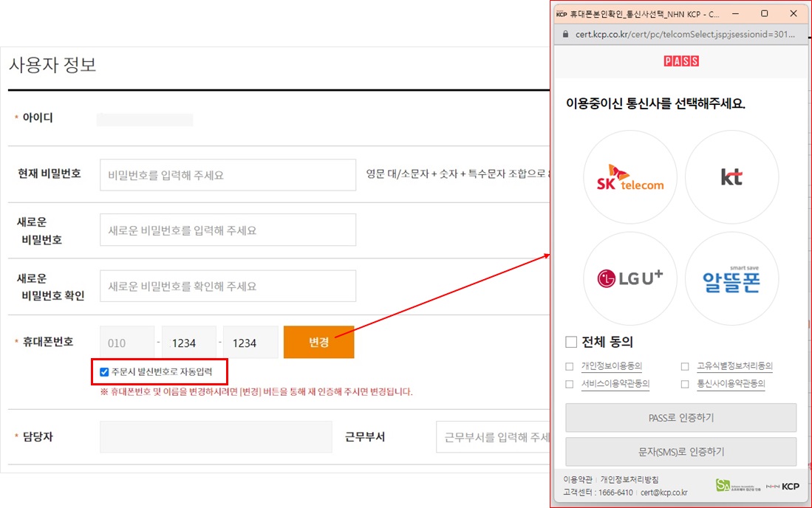This screenshot has width=812, height=508.
Task: Open 개인정보처리방침 link in popup footer
Action: pos(630,479)
